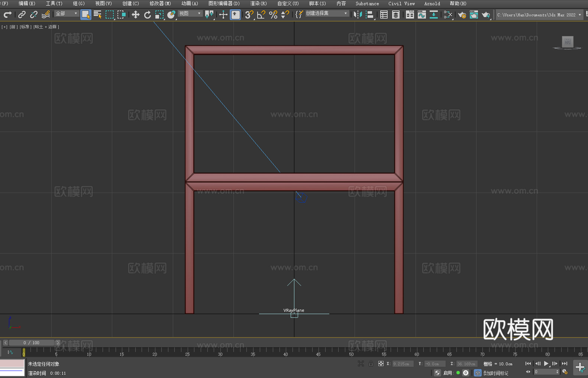The width and height of the screenshot is (588, 378).
Task: Open the Layer Explorer icon
Action: coord(396,14)
